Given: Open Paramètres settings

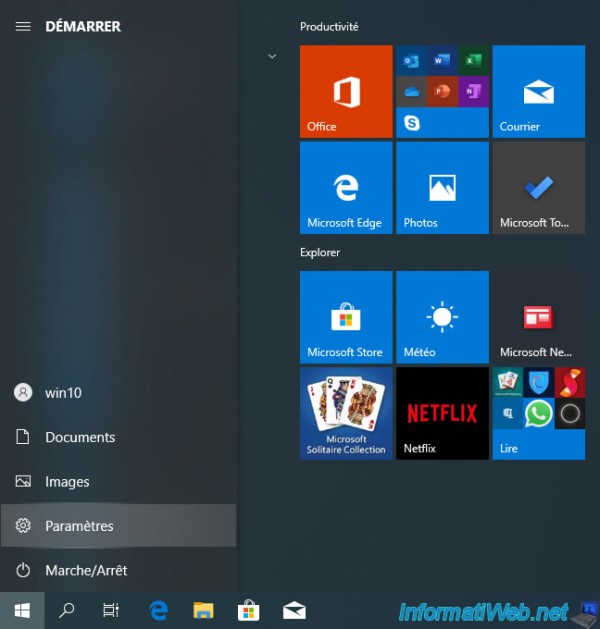Looking at the screenshot, I should click(118, 526).
